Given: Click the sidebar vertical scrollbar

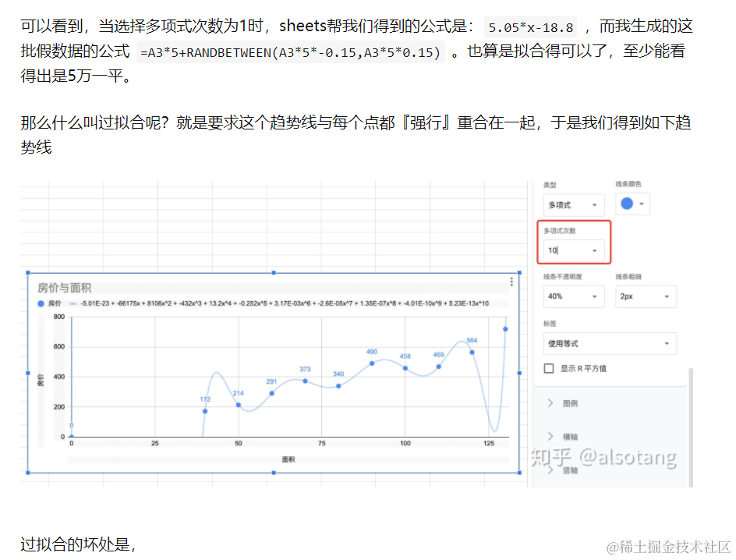Looking at the screenshot, I should coord(691,427).
